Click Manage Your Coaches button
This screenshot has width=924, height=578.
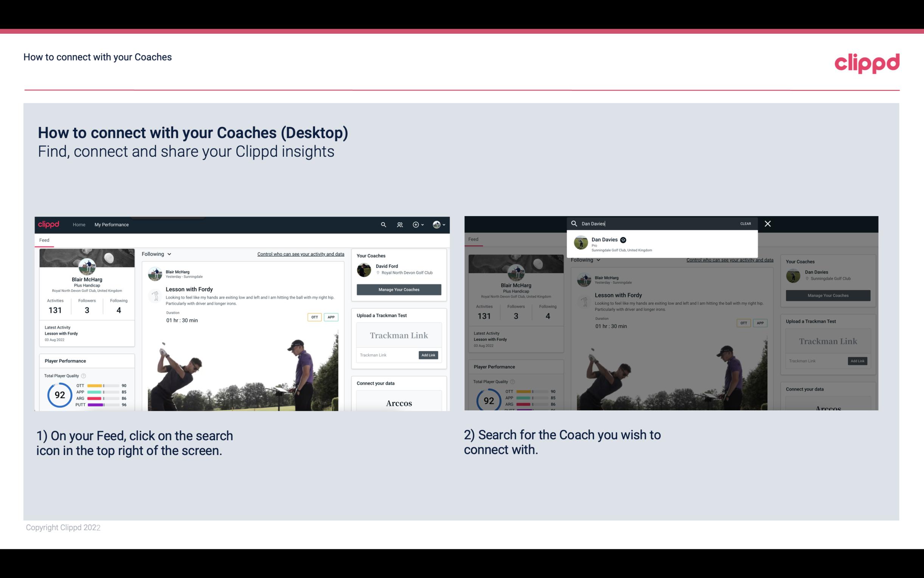(399, 289)
